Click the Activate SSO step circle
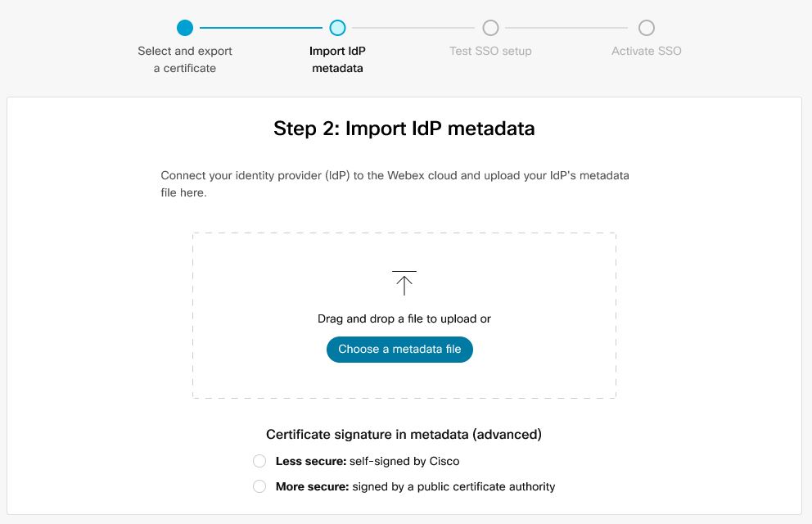 pos(647,28)
